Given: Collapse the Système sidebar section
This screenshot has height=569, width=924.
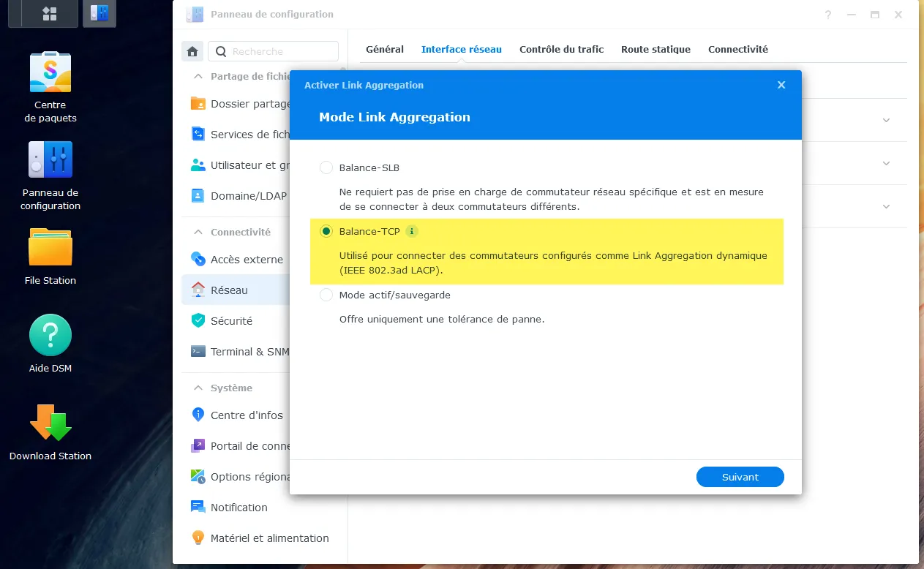Looking at the screenshot, I should (198, 388).
